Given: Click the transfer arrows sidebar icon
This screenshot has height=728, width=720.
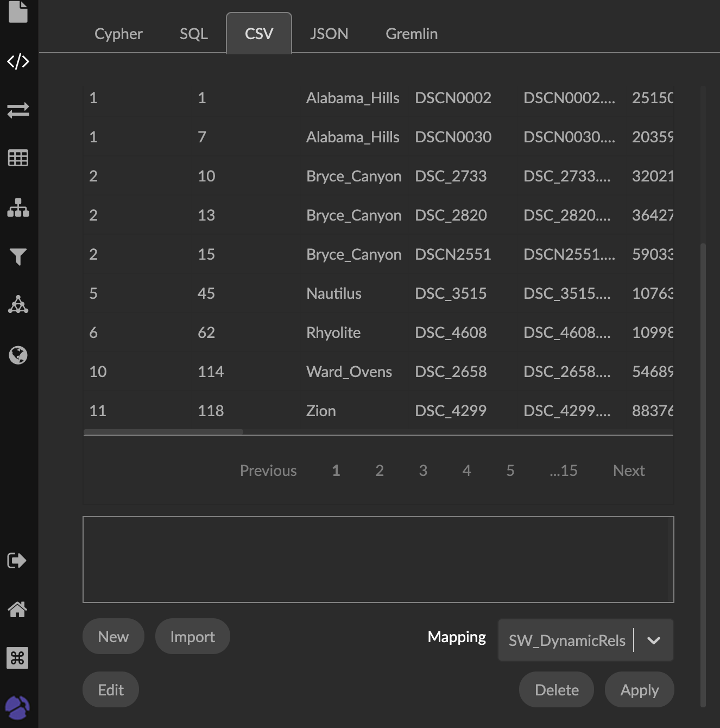Looking at the screenshot, I should click(18, 110).
